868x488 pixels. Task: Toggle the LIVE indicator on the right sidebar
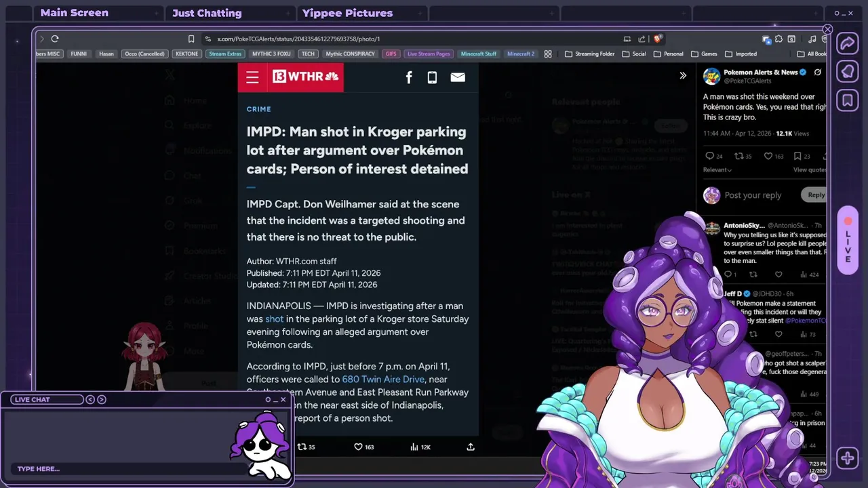point(848,240)
